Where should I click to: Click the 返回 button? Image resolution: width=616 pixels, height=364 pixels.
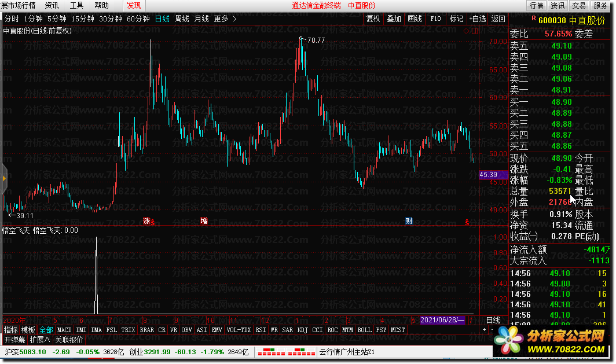click(x=498, y=19)
